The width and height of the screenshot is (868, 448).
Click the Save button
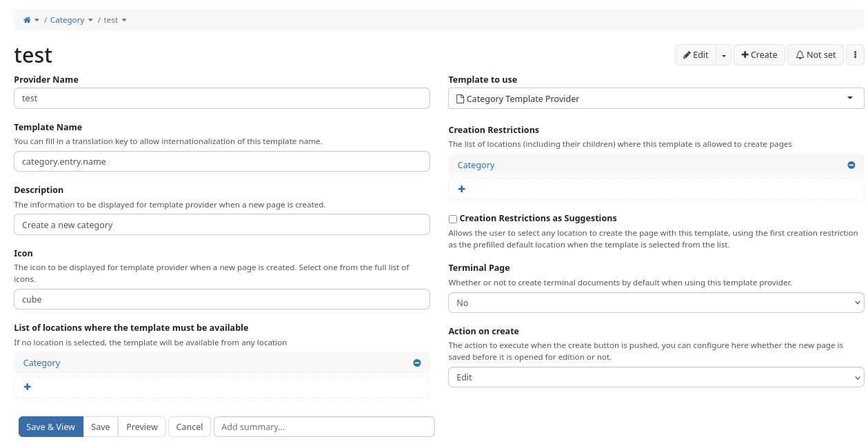[101, 427]
